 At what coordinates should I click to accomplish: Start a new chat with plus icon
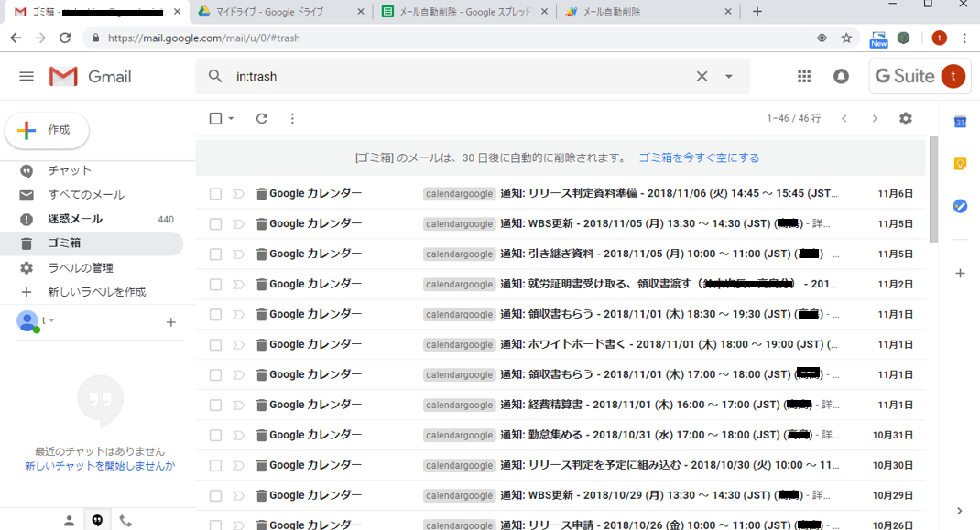click(x=170, y=322)
